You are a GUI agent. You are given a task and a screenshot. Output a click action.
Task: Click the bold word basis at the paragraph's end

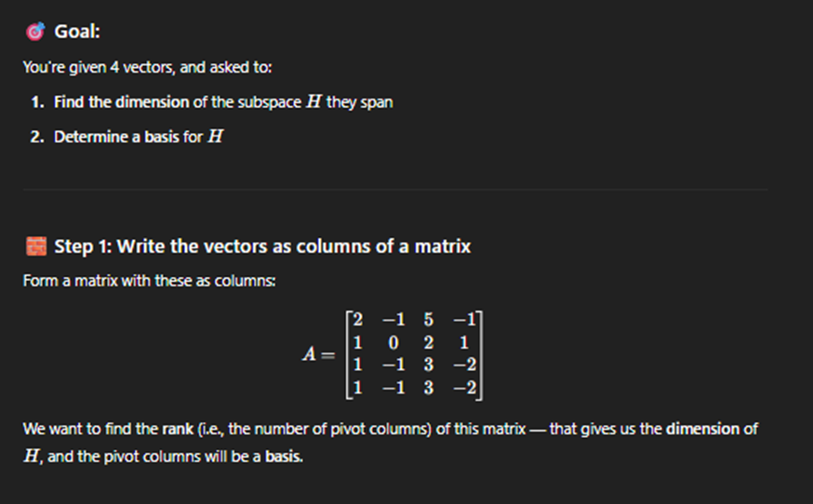pyautogui.click(x=284, y=457)
